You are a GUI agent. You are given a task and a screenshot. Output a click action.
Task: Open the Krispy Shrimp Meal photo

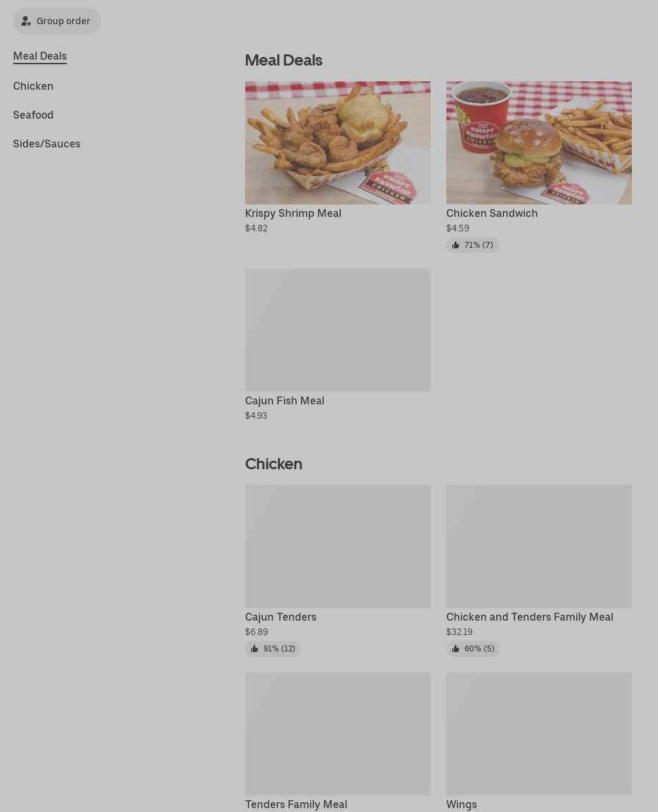point(338,143)
